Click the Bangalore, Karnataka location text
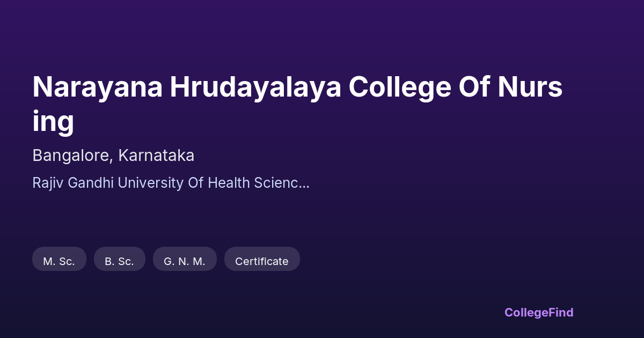 point(113,156)
